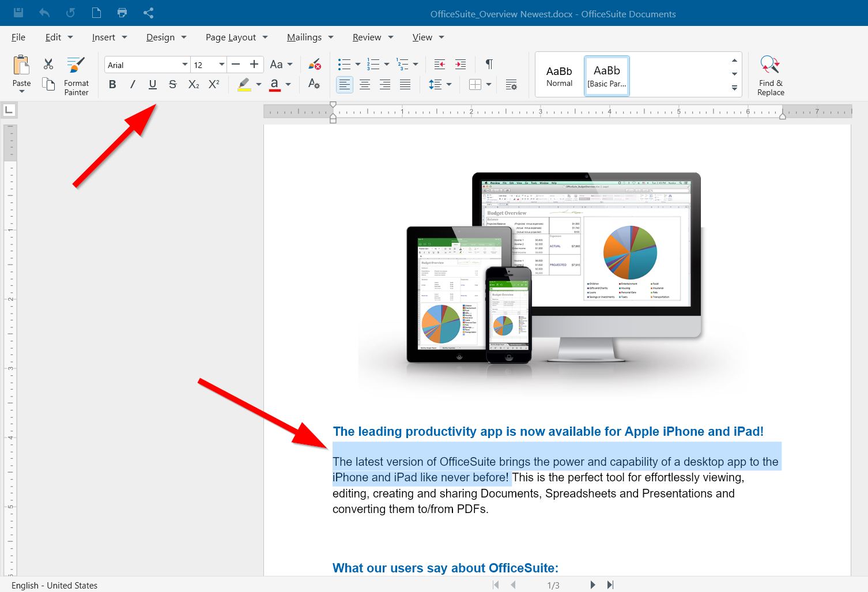Screen dimensions: 868x592
Task: Open the line spacing dropdown
Action: [440, 85]
